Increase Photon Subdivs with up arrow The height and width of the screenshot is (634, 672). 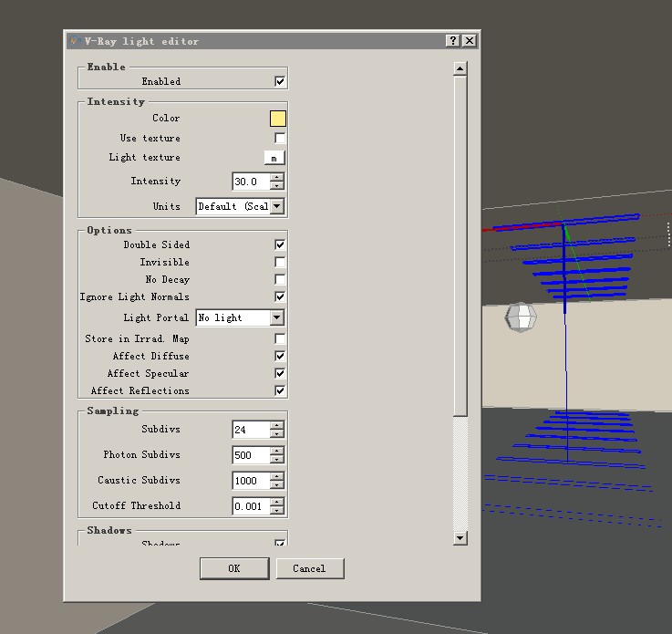[x=277, y=452]
